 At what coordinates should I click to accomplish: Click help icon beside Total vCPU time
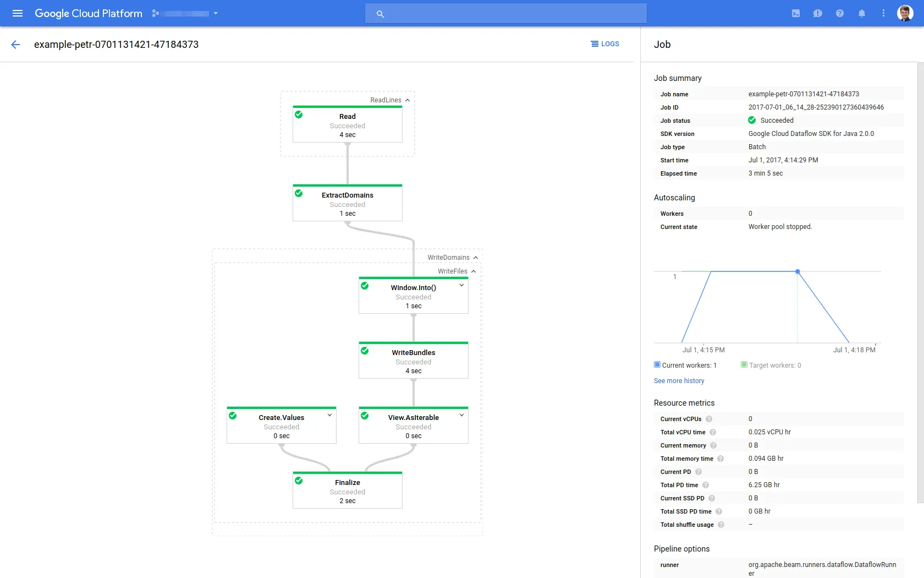tap(713, 432)
